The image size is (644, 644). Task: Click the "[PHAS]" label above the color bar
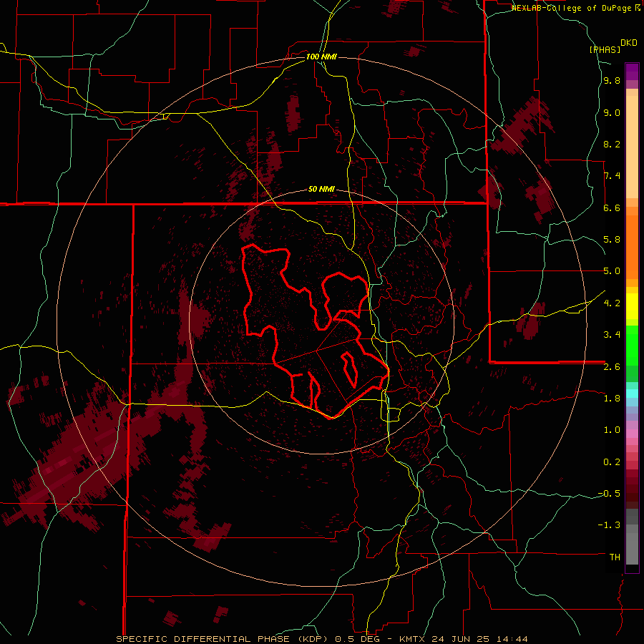tap(605, 49)
